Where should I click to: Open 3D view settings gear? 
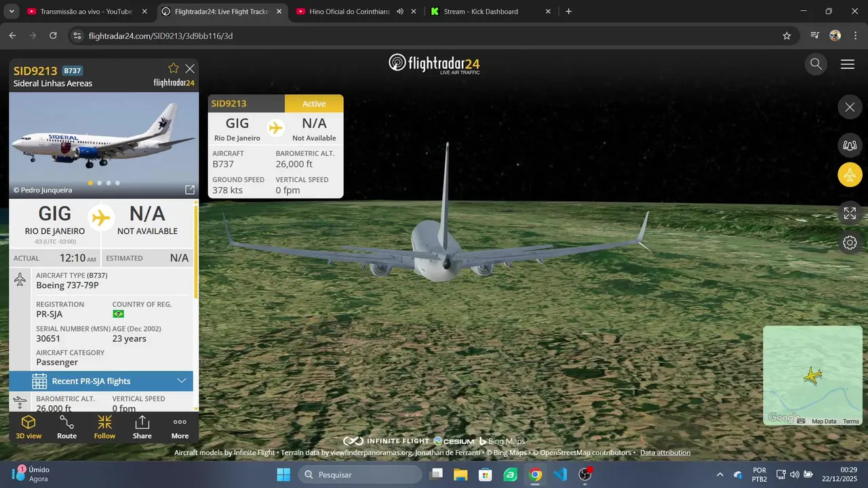[850, 243]
